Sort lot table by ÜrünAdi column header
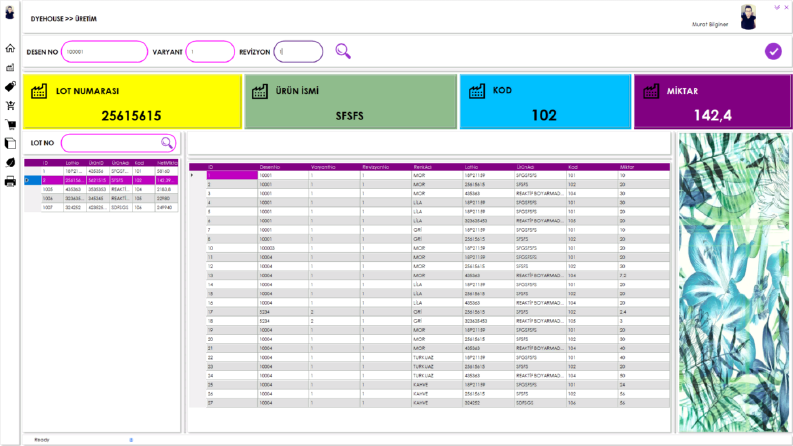 [121, 163]
